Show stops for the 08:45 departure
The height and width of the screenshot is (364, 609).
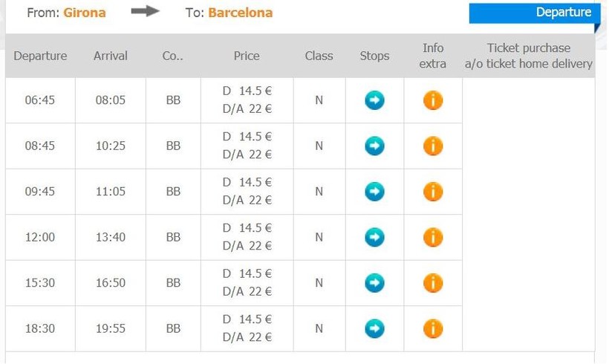point(375,146)
